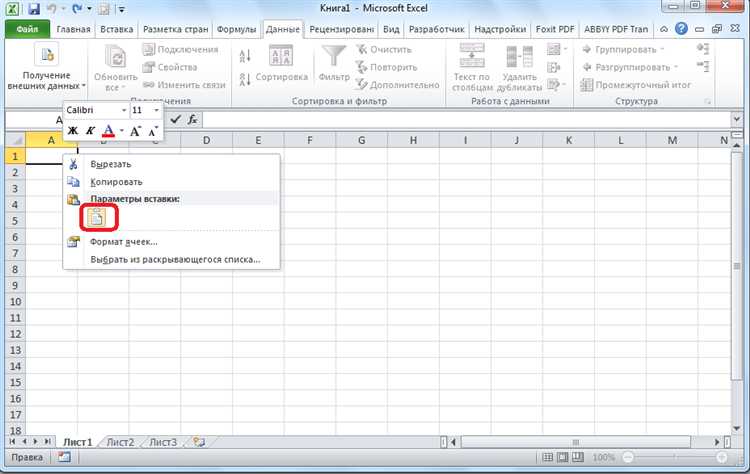This screenshot has height=474, width=750.
Task: Switch to page layout view in status bar
Action: point(563,458)
